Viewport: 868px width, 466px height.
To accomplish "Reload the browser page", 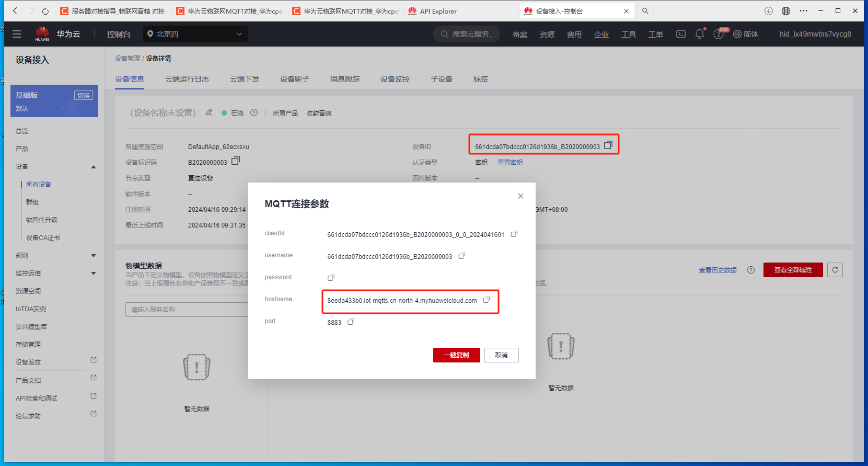I will tap(45, 11).
